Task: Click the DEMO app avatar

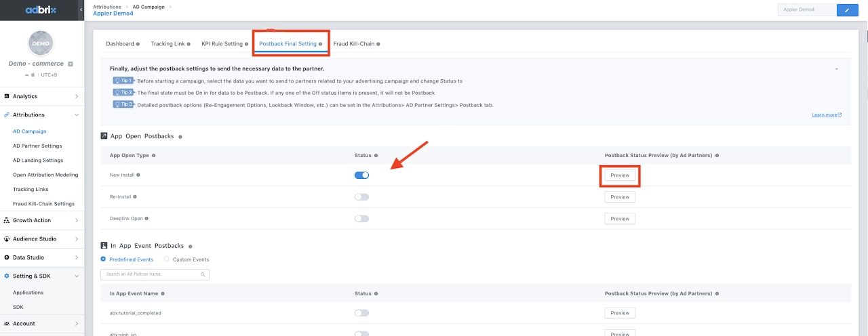Action: [41, 43]
